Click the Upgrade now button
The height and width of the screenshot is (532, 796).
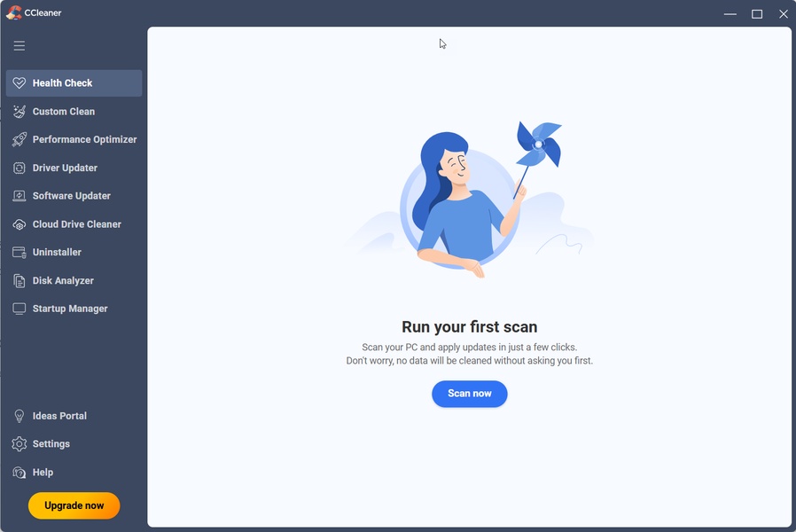tap(74, 505)
